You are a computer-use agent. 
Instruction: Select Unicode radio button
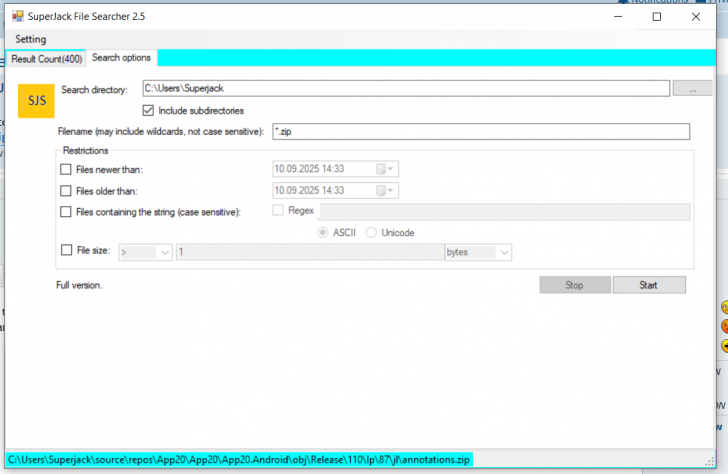371,233
